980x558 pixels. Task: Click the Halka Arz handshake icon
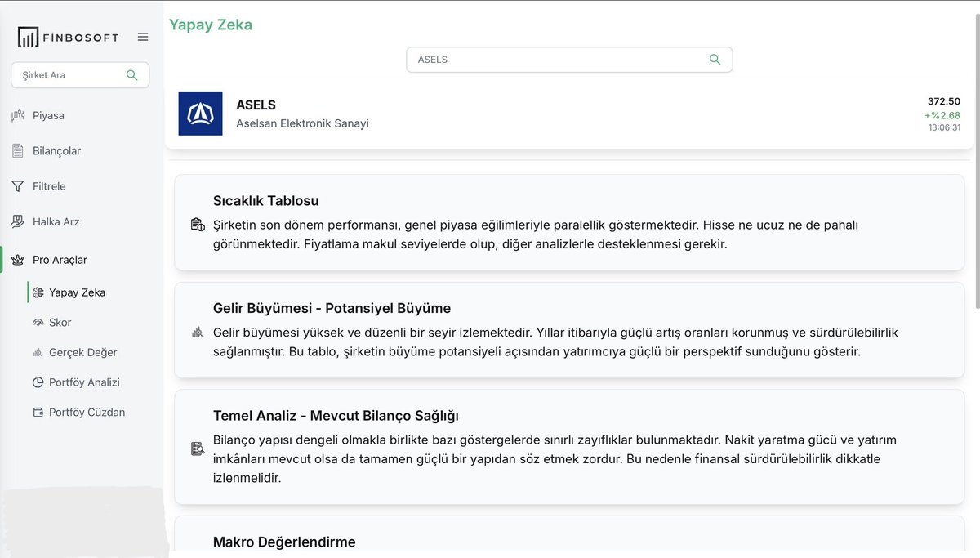pyautogui.click(x=18, y=221)
